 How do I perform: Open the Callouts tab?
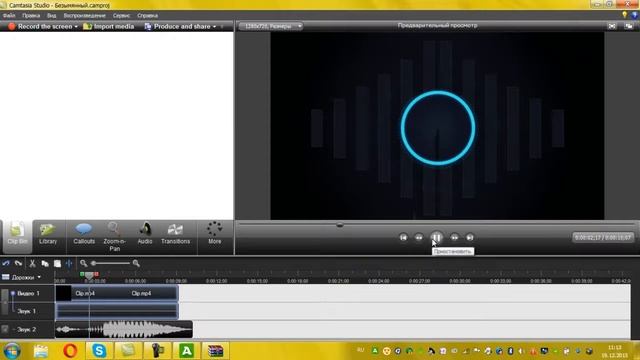[84, 233]
